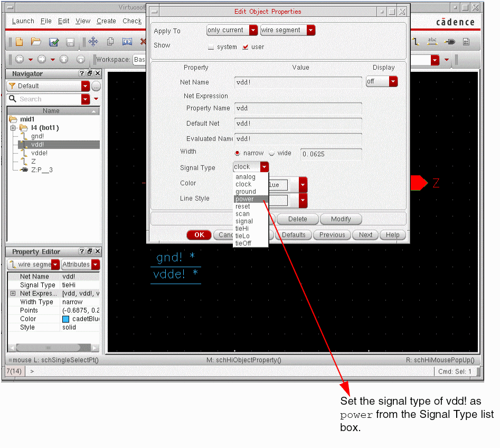Open the Check menu
This screenshot has width=500, height=448.
[132, 21]
